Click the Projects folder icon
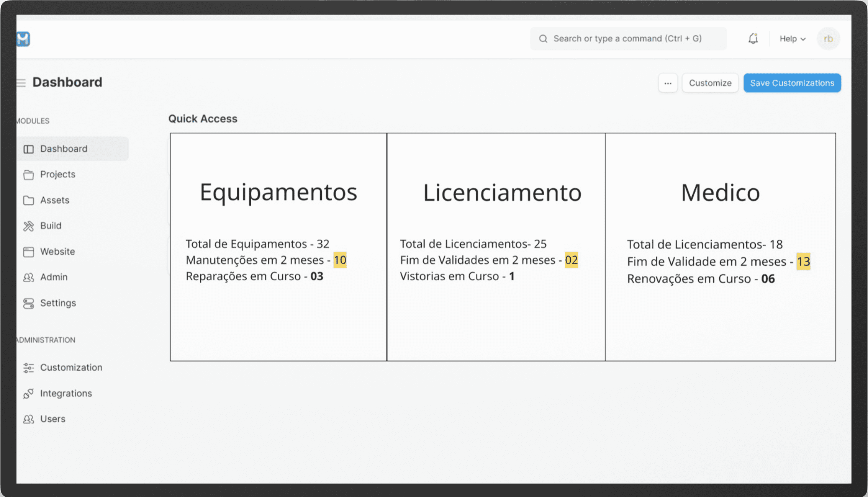The image size is (868, 497). tap(28, 175)
